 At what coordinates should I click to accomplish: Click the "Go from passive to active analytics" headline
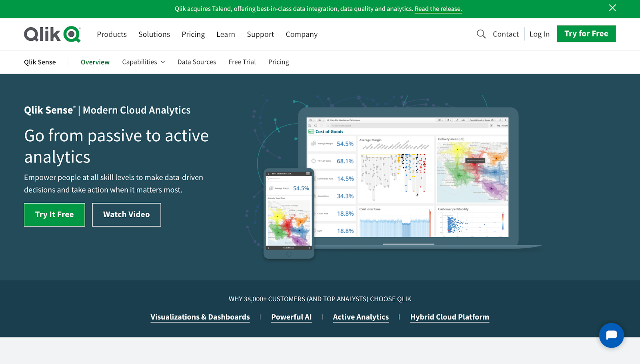[x=116, y=146]
